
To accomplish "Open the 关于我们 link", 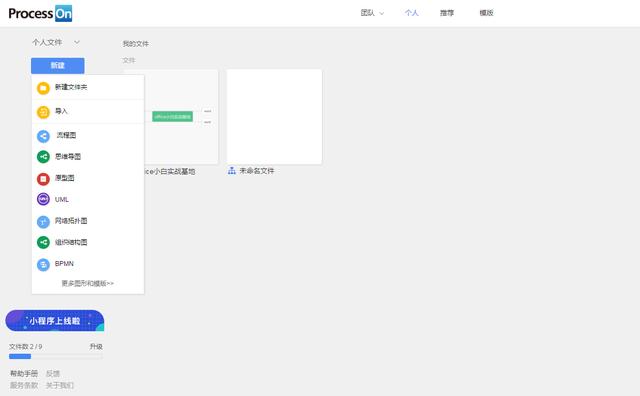I will pyautogui.click(x=60, y=385).
